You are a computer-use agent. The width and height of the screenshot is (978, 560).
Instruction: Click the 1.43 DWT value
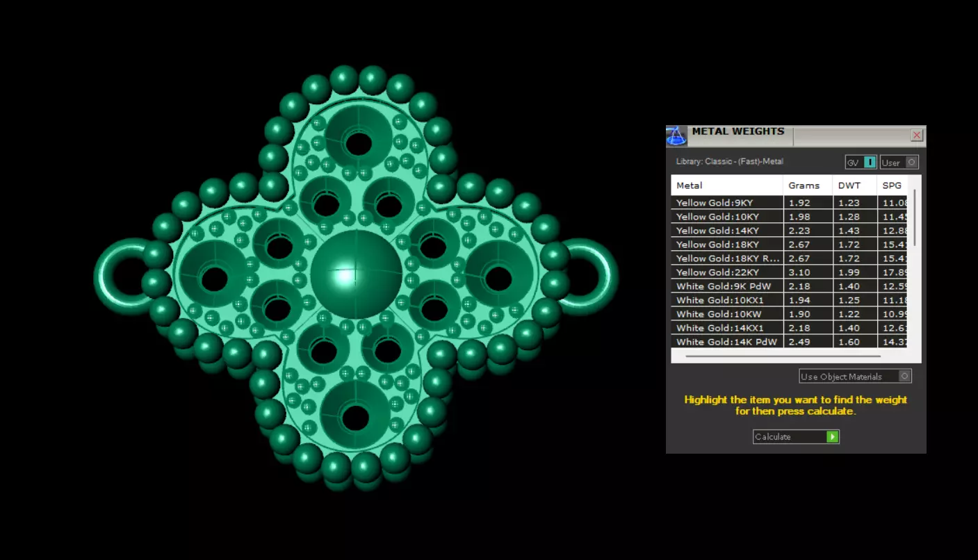[849, 231]
